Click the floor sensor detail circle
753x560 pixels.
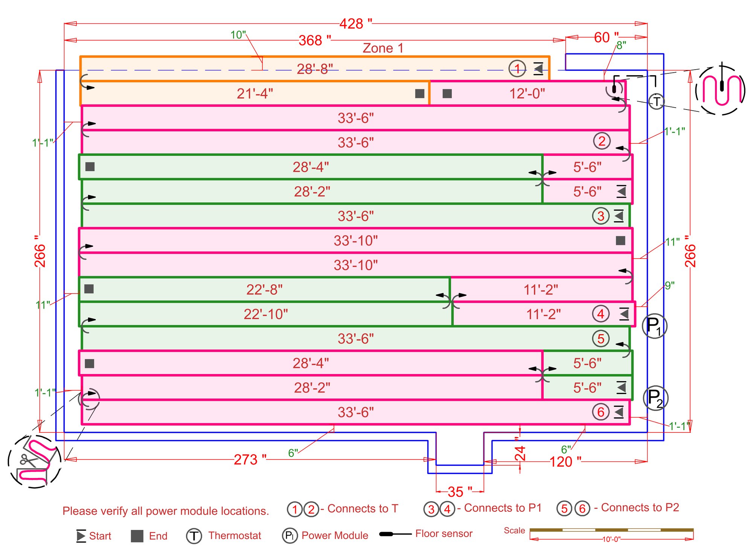tap(720, 91)
